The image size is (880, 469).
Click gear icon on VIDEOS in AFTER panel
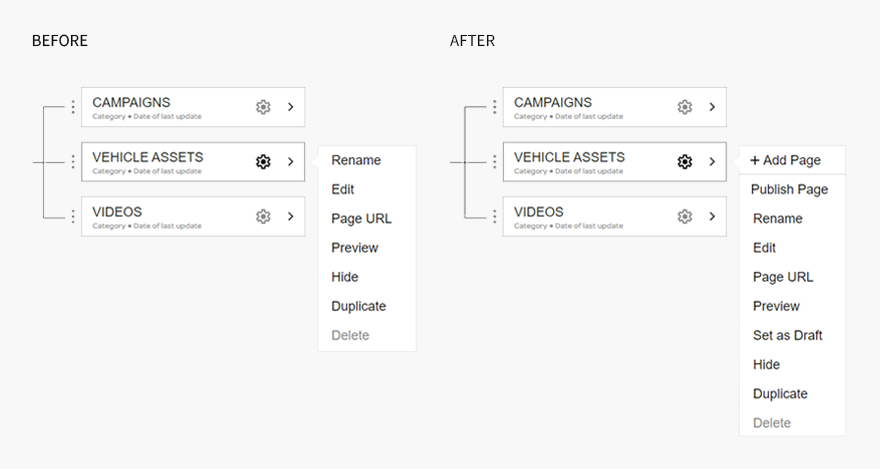pos(685,216)
